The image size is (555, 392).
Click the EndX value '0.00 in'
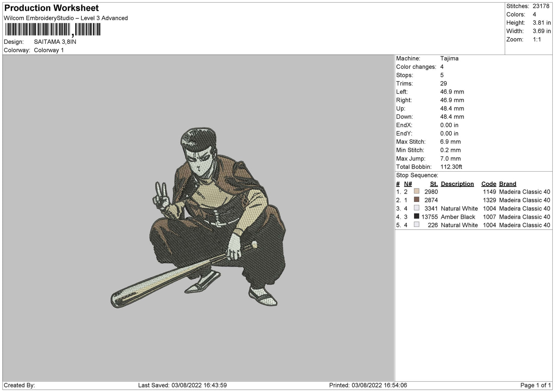[x=449, y=125]
